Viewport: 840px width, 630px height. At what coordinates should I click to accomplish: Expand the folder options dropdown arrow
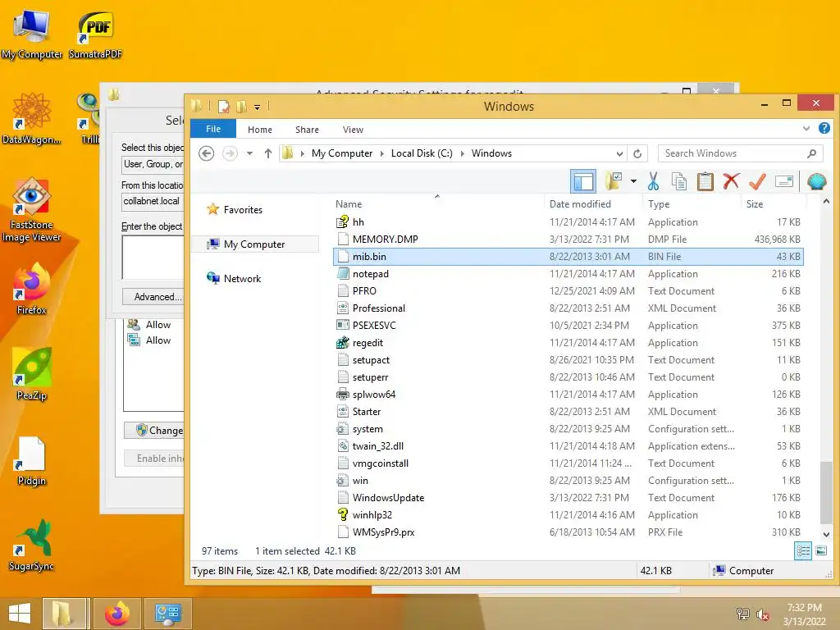point(633,181)
